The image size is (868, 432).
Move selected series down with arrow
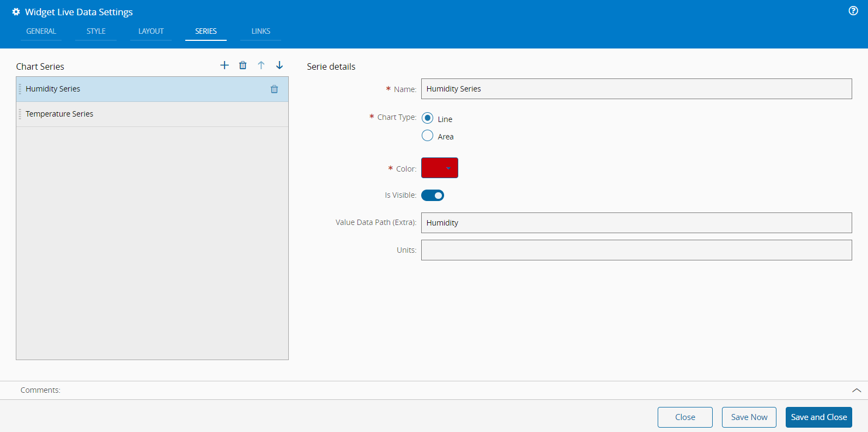[280, 65]
